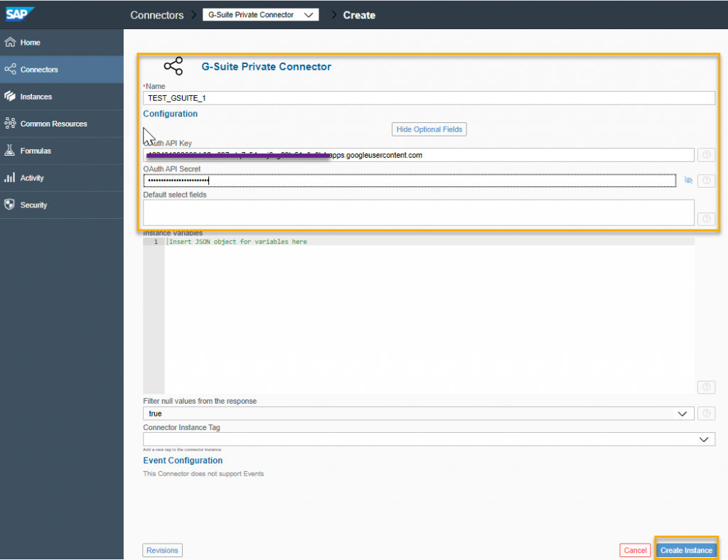
Task: Click the Create breadcrumb text
Action: (359, 16)
